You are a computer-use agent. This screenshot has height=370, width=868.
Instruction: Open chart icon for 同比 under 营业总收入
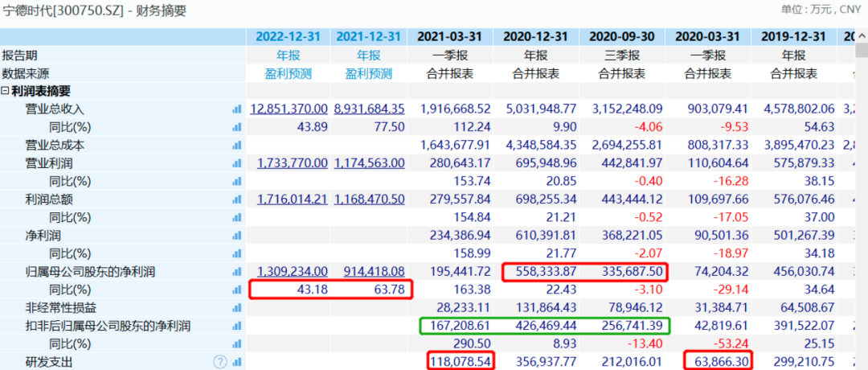(x=237, y=127)
